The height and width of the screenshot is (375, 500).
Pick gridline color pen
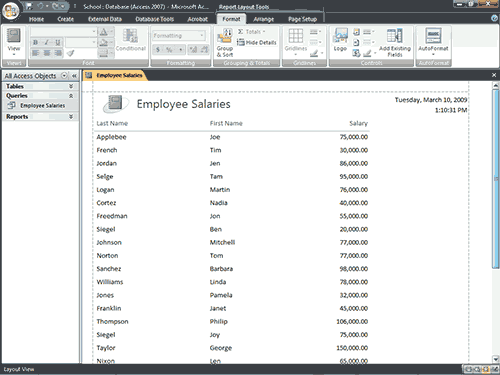pos(316,53)
